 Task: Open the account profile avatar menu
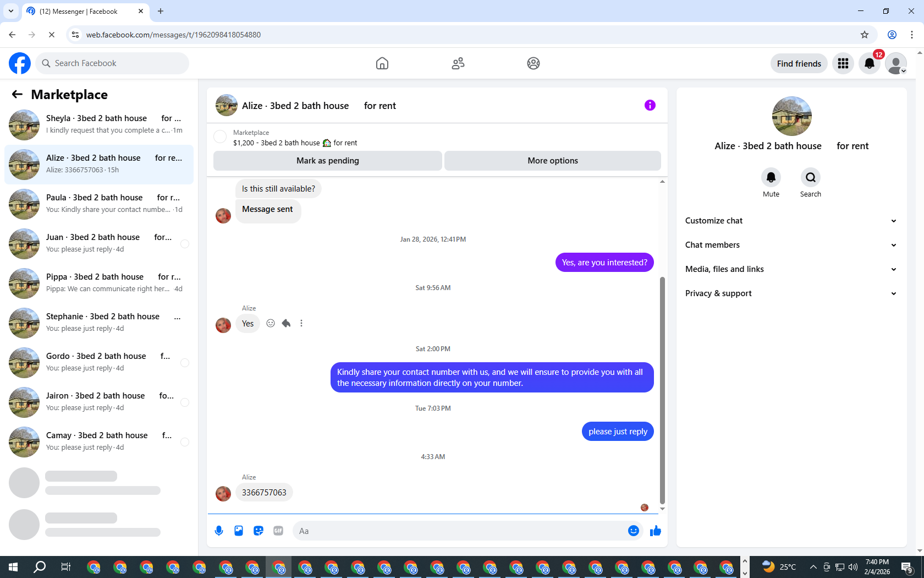click(896, 63)
